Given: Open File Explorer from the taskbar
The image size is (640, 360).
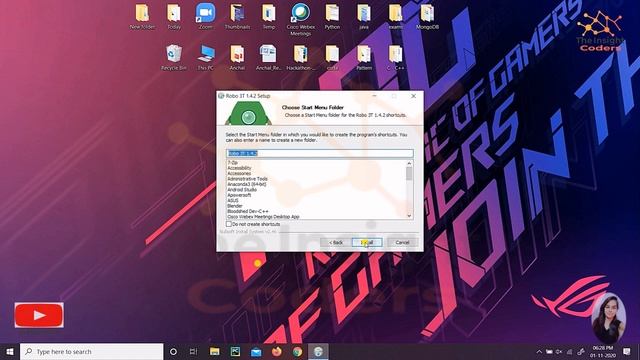Looking at the screenshot, I should pos(214,351).
